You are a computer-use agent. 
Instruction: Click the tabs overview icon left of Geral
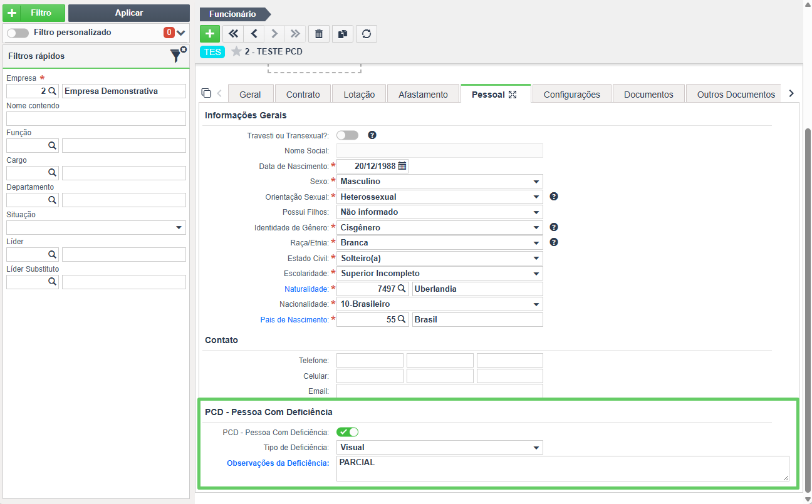click(x=206, y=93)
